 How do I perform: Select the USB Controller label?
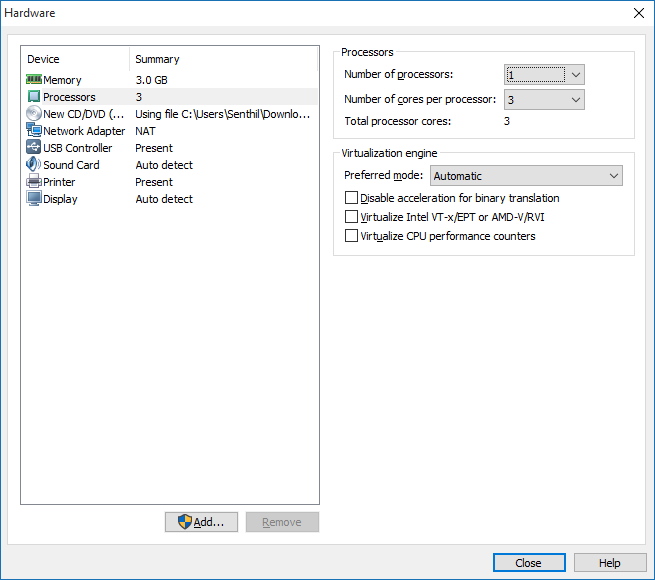tap(78, 148)
